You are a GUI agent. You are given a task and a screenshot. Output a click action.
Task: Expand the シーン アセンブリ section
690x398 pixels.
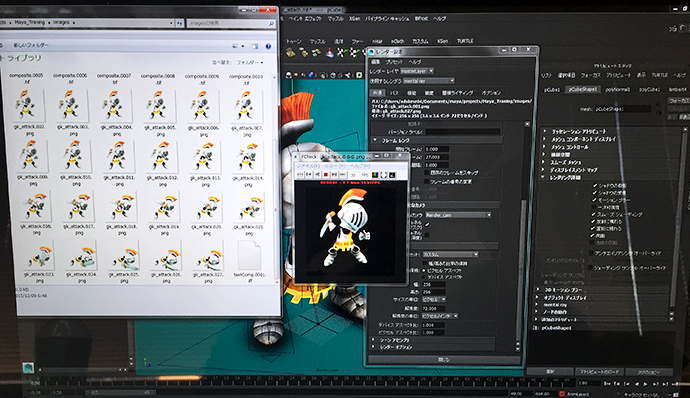coord(373,340)
